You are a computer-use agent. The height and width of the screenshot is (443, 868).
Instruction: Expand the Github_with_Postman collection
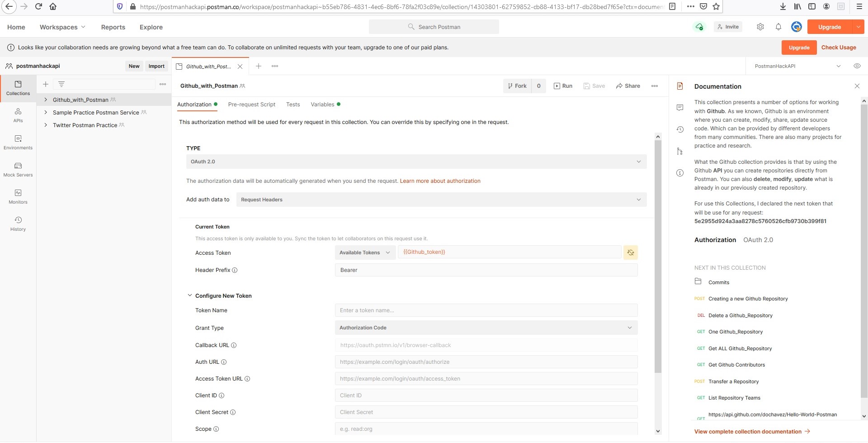(46, 100)
